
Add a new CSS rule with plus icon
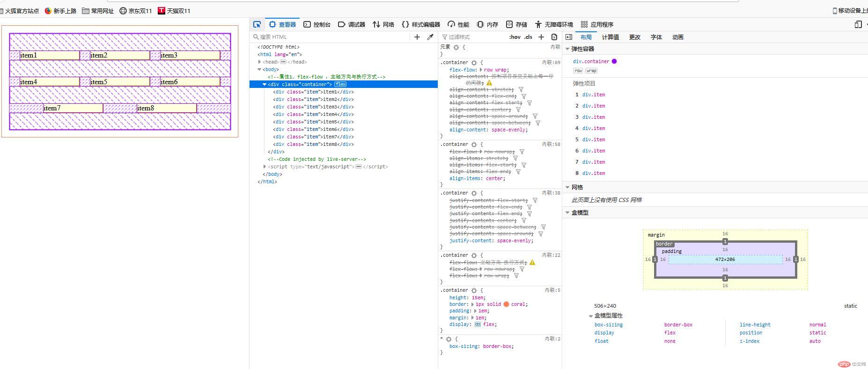click(x=541, y=37)
